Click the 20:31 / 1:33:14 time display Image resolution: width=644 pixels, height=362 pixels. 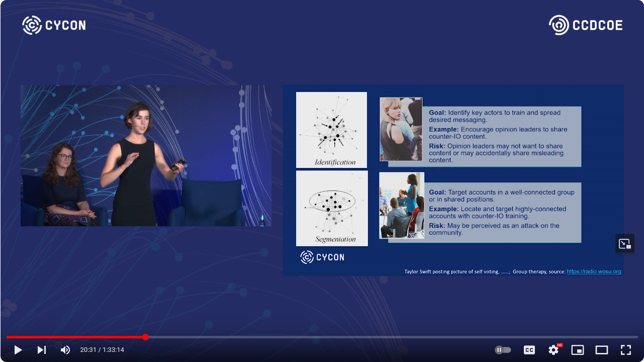(x=102, y=350)
